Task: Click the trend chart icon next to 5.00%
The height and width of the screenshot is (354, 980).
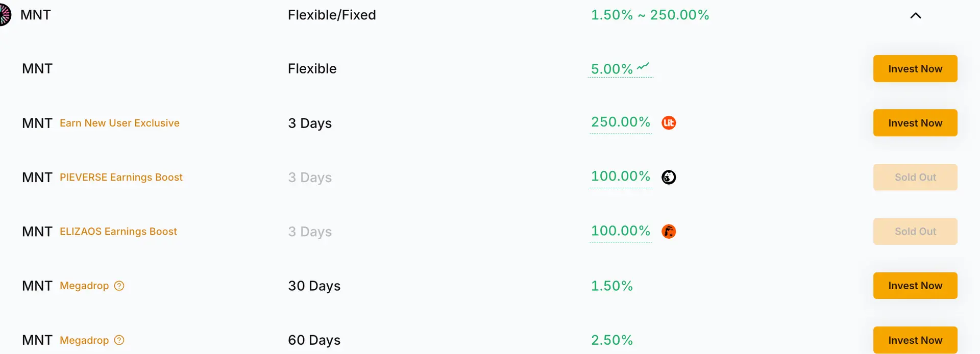Action: (x=643, y=66)
